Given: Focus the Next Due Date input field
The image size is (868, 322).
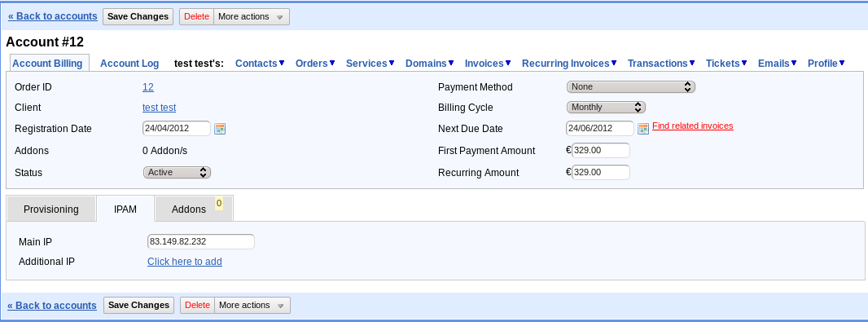Looking at the screenshot, I should (x=600, y=128).
